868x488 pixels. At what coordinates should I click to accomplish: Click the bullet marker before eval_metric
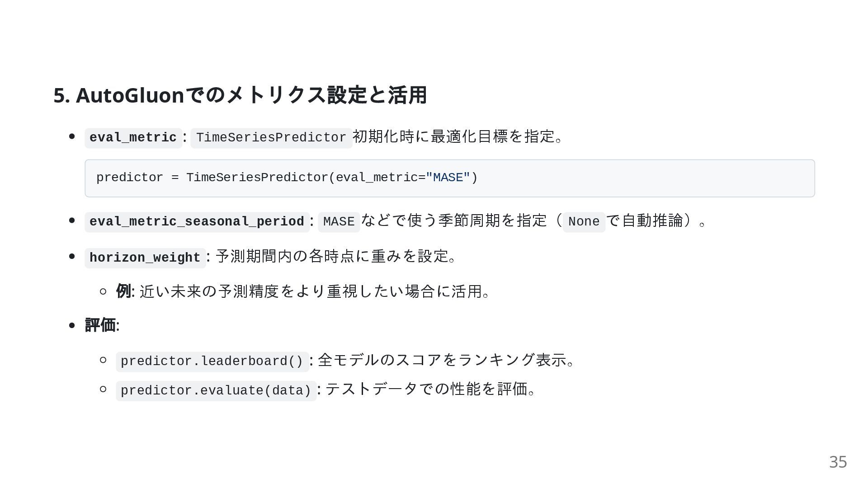pos(72,136)
